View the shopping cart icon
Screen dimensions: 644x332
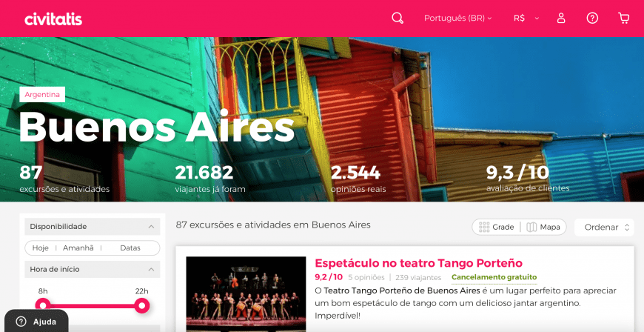pos(623,18)
